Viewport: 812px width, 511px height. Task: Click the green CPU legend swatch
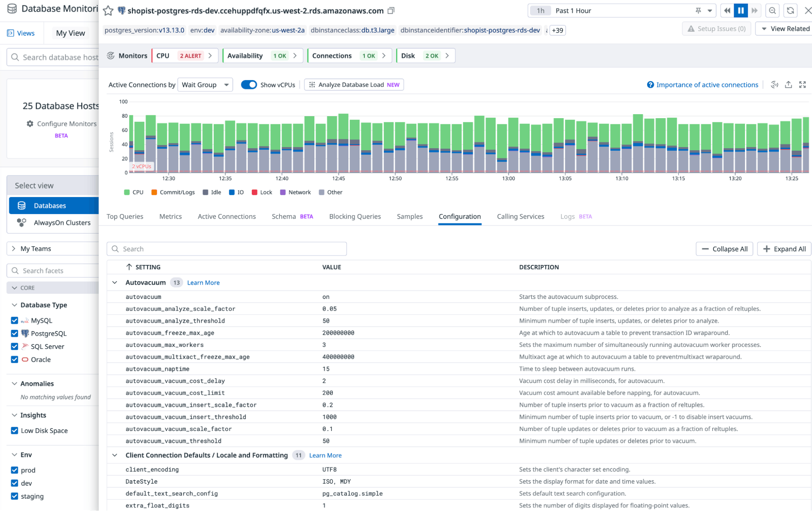pos(126,192)
